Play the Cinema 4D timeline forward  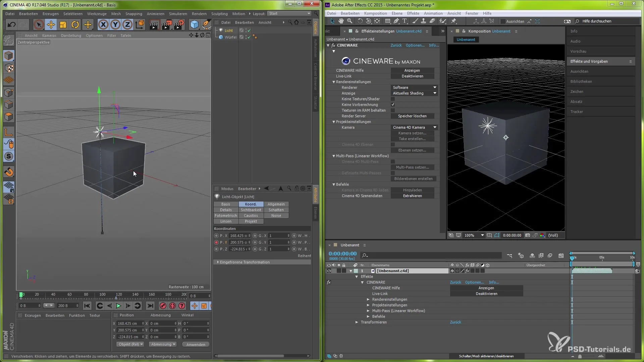(x=118, y=306)
